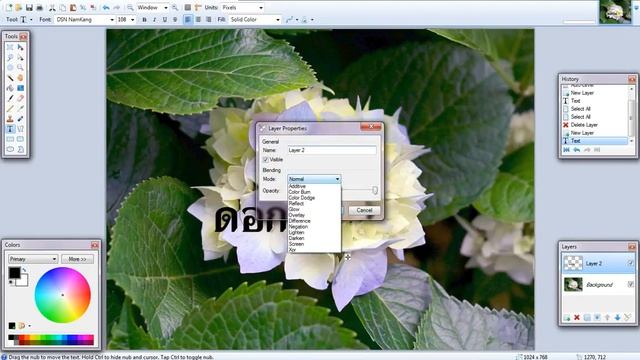The image size is (640, 360).
Task: Select the Zoom tool in Tools panel
Action: [x=20, y=68]
